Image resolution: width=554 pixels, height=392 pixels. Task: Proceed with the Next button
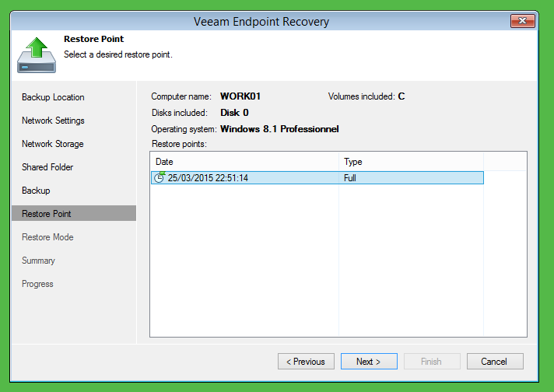369,361
